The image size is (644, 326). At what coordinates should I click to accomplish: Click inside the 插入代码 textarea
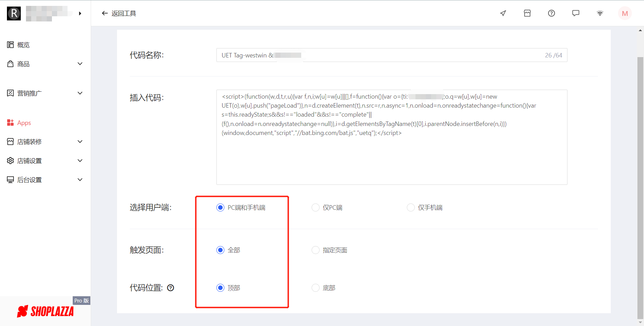point(392,137)
